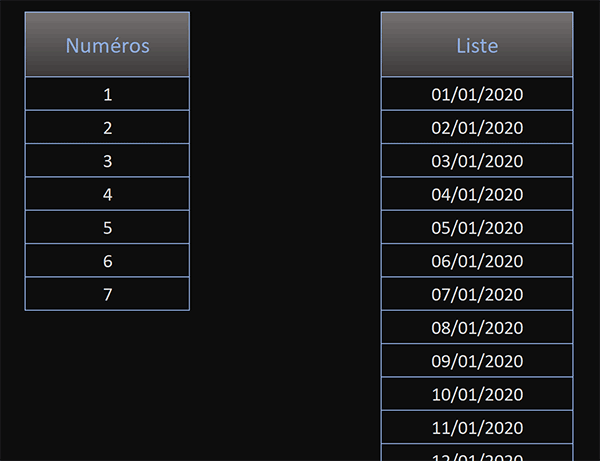Screen dimensions: 600x461
Task: Select the Liste header cell
Action: pos(477,44)
